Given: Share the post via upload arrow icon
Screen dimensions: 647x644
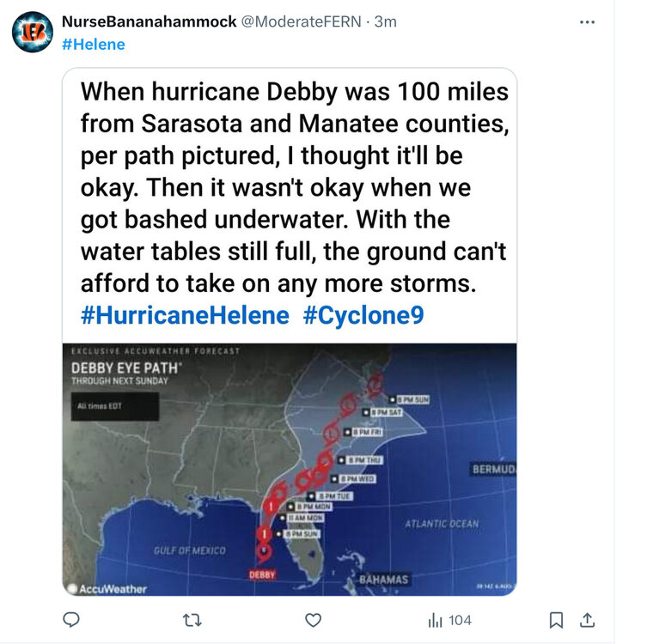Looking at the screenshot, I should click(587, 620).
